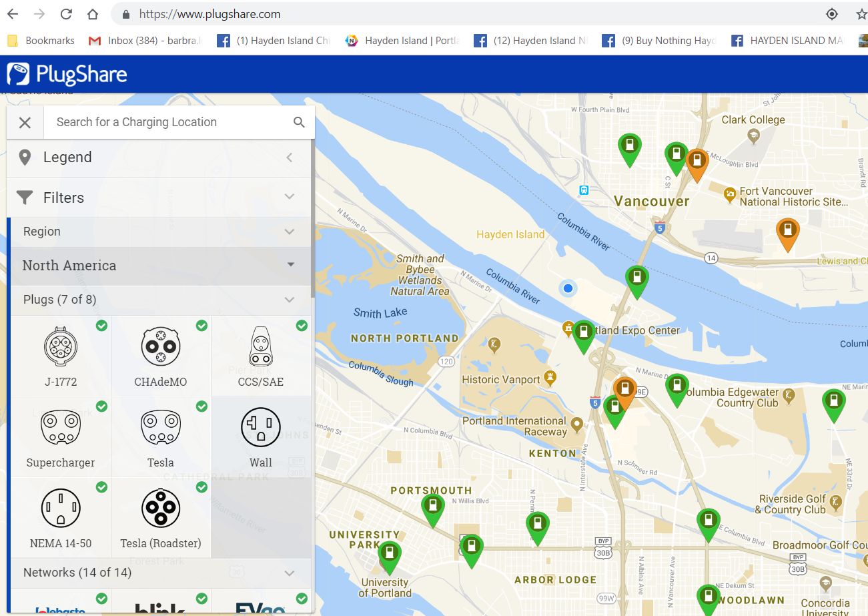Open the (9) Buy Nothing Hayden bookmark
868x616 pixels.
coord(659,41)
